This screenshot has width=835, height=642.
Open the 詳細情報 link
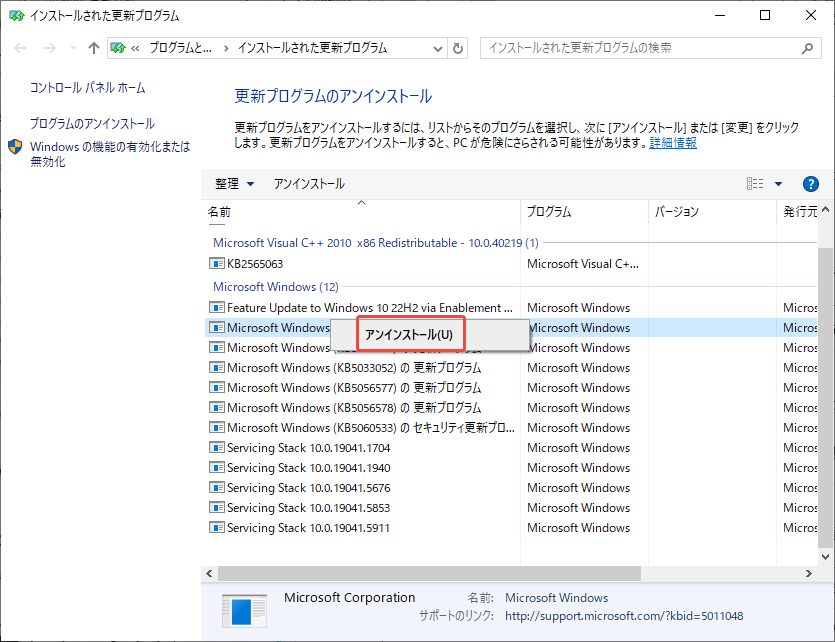pos(673,143)
